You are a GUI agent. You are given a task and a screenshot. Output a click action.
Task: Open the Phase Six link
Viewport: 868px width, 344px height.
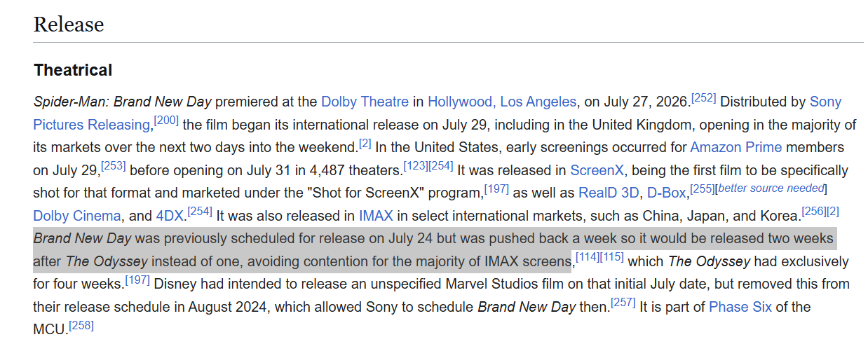click(741, 307)
